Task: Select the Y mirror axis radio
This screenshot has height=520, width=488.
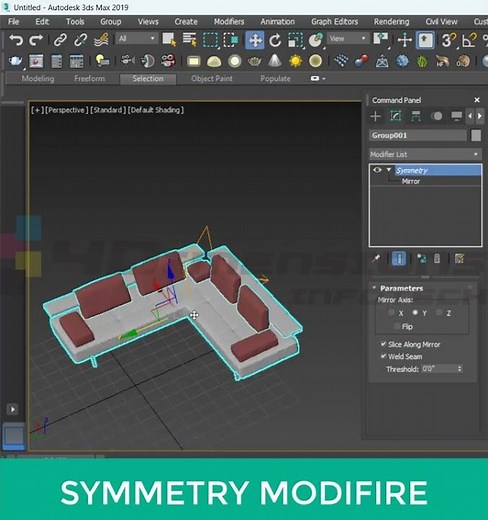Action: [x=415, y=313]
